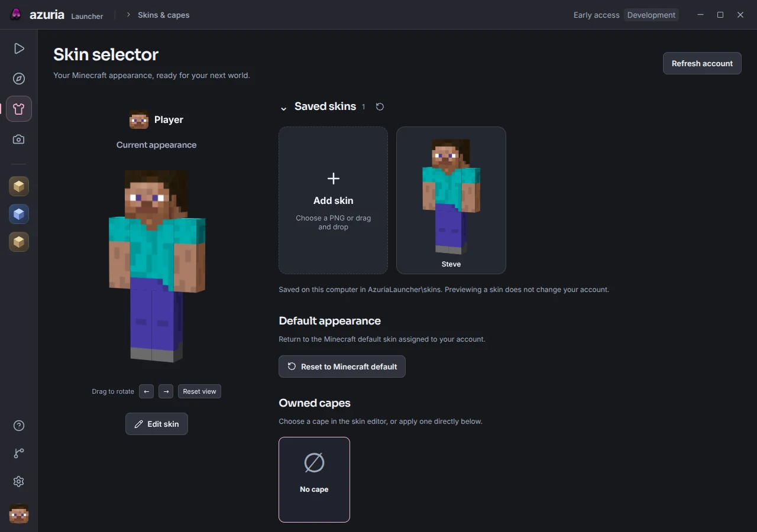Click the Current appearance label
The image size is (757, 532).
(x=157, y=145)
